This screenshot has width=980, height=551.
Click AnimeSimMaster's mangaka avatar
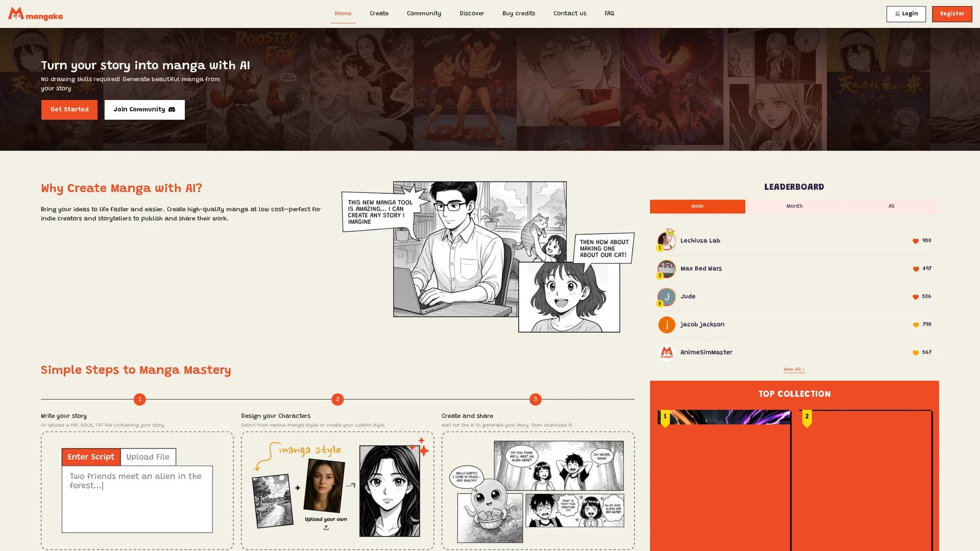(667, 353)
